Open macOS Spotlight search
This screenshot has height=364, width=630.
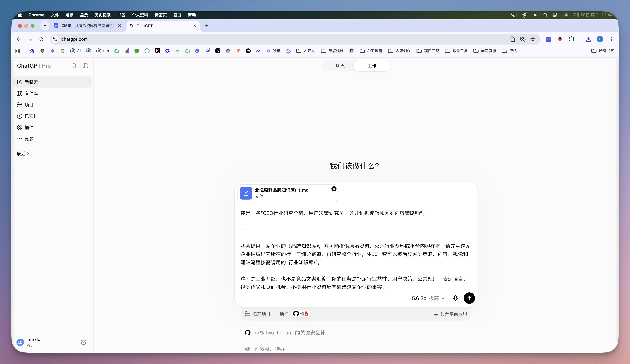pos(545,15)
